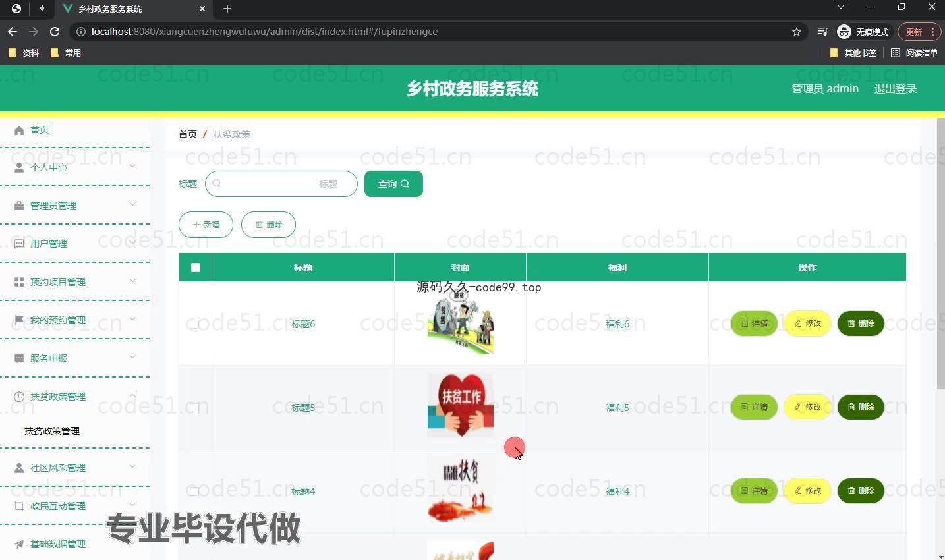Expand the 个人中心 menu chevron
The width and height of the screenshot is (945, 560).
click(x=132, y=166)
